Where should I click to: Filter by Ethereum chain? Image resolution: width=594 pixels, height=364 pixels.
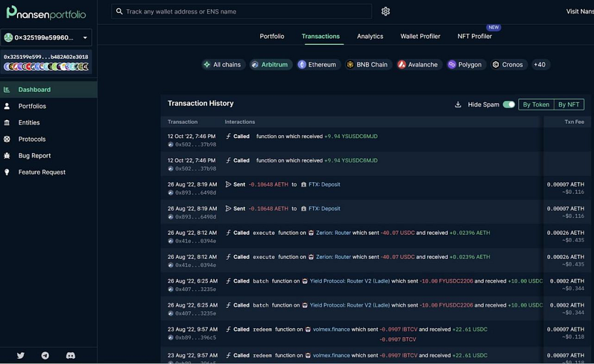click(318, 64)
